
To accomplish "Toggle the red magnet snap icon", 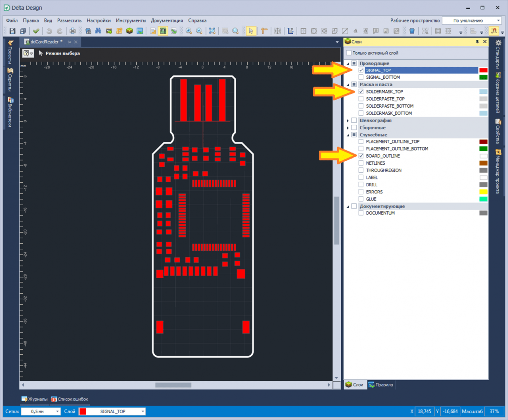I will [494, 31].
